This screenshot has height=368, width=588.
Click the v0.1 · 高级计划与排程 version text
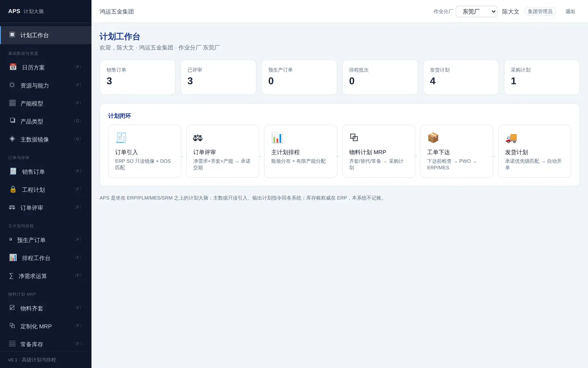click(32, 360)
